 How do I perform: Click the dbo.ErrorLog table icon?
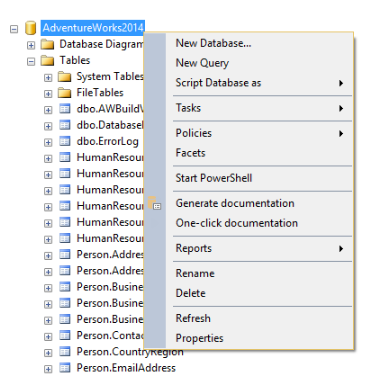click(65, 142)
